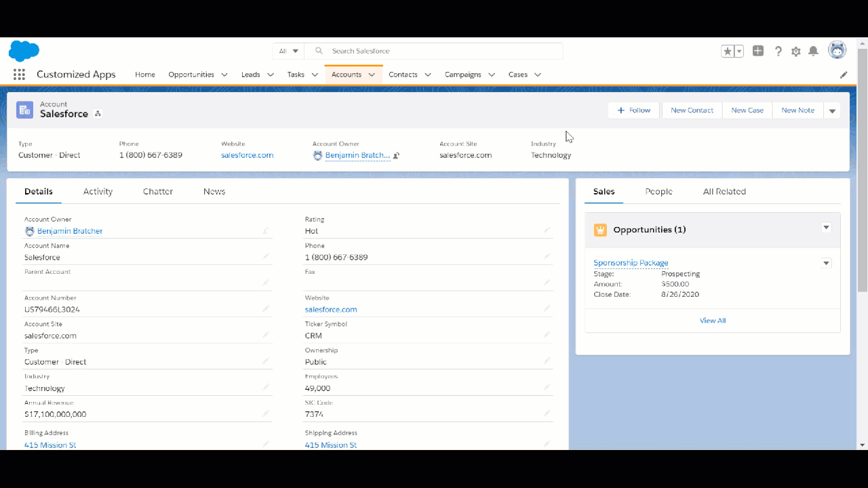The height and width of the screenshot is (488, 868).
Task: Edit the Phone field via pencil icon
Action: 547,257
